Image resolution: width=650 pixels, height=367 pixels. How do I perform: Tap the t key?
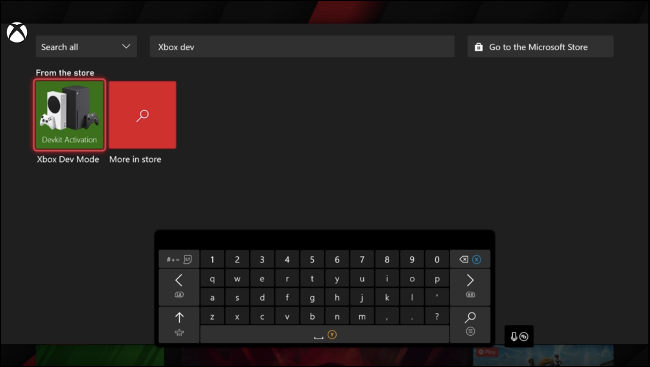point(312,279)
